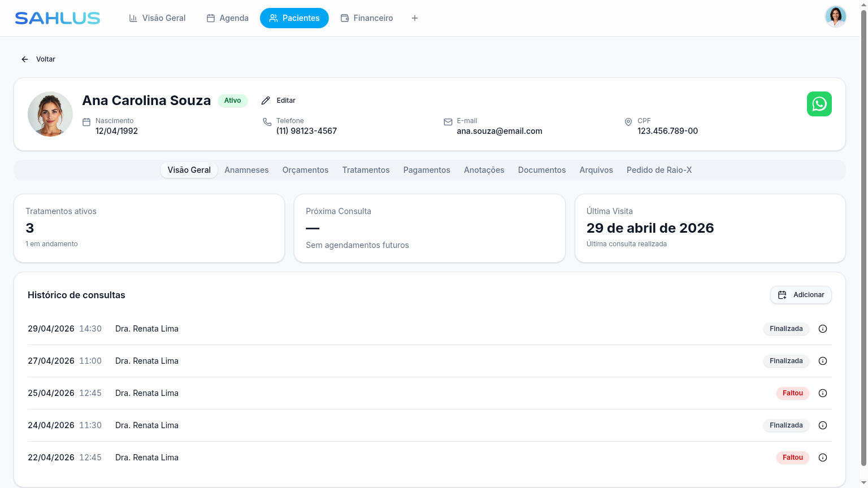Click the pencil Editar button
868x488 pixels.
(279, 101)
